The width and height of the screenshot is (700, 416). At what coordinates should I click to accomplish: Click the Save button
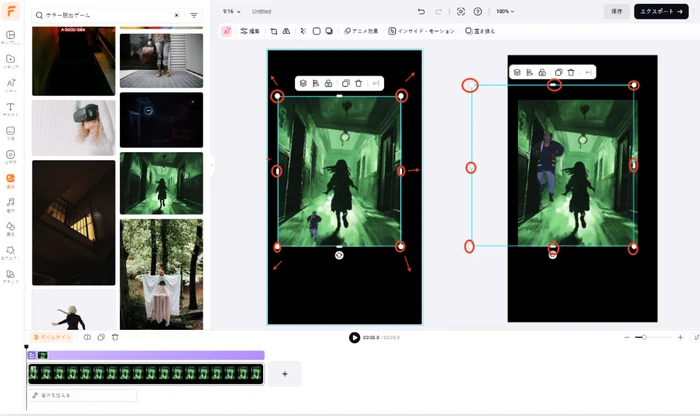tap(616, 11)
